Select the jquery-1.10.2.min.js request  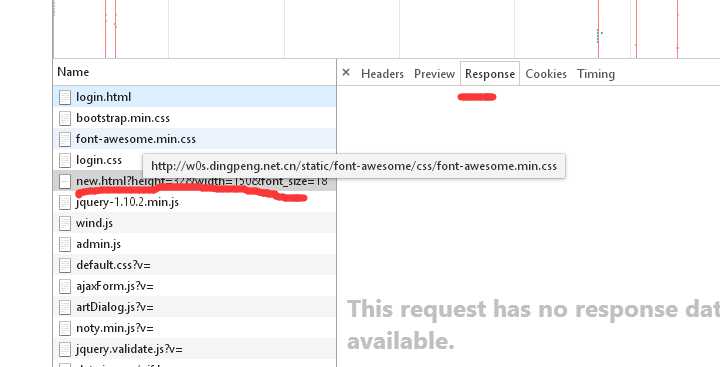195,202
